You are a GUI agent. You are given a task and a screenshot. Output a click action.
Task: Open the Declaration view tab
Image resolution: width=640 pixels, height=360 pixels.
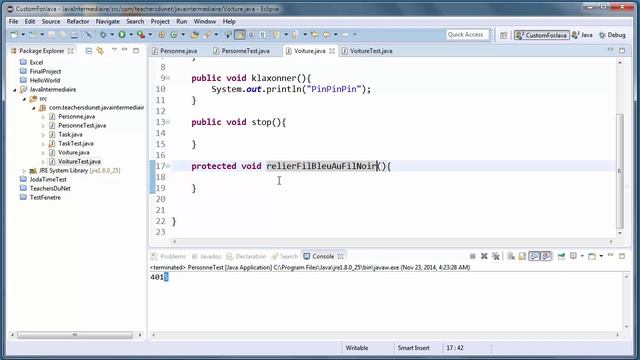pos(246,256)
